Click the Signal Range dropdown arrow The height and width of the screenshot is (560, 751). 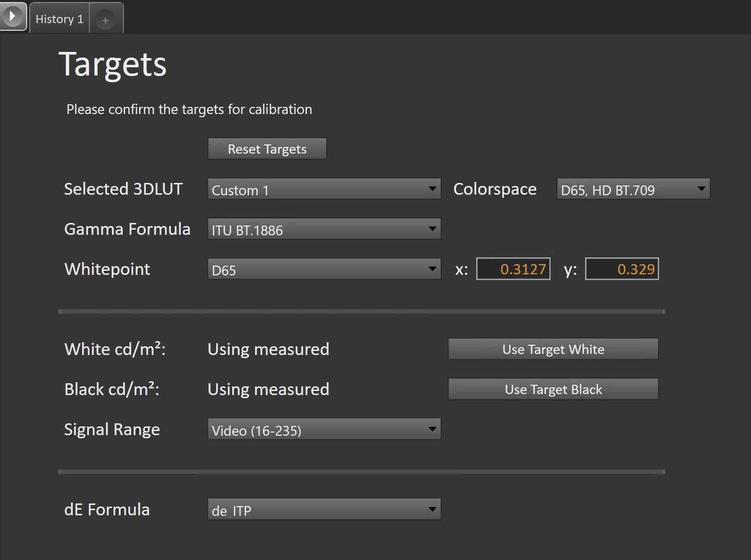(433, 430)
